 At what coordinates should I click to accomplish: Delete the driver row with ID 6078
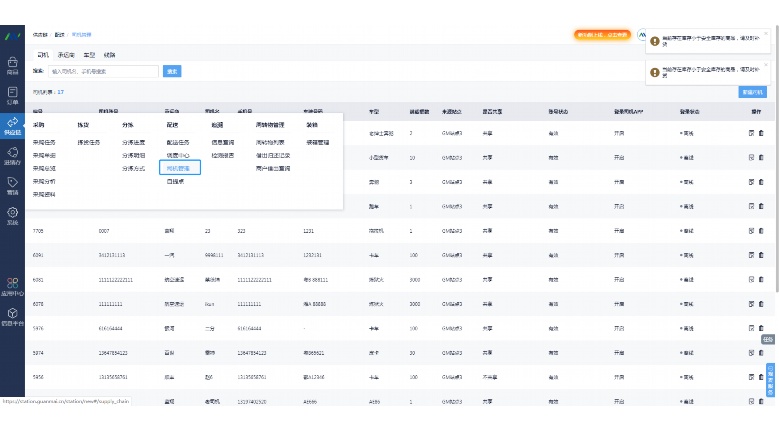(761, 304)
